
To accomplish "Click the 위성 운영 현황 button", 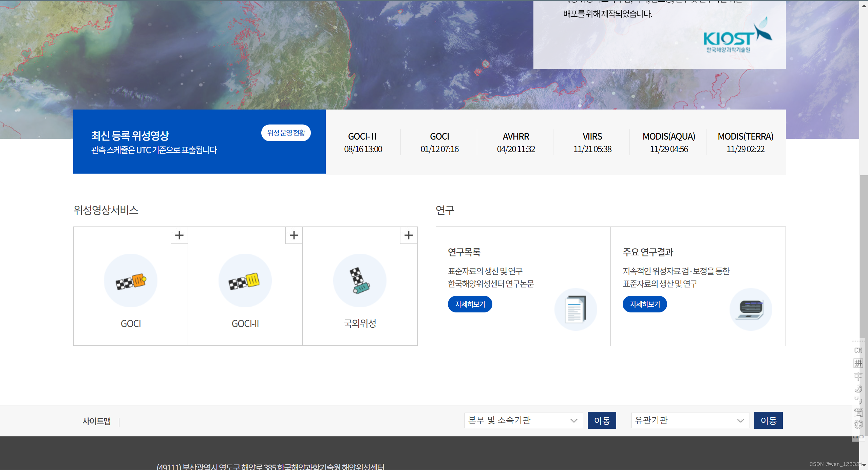I will (x=286, y=133).
